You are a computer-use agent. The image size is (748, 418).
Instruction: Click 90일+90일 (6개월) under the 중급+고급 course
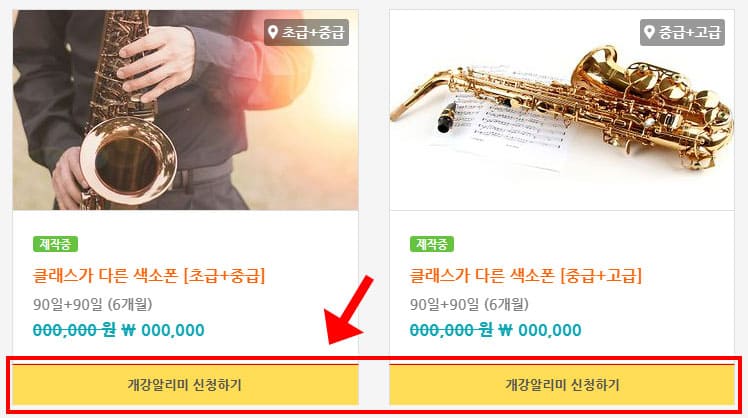click(x=469, y=304)
